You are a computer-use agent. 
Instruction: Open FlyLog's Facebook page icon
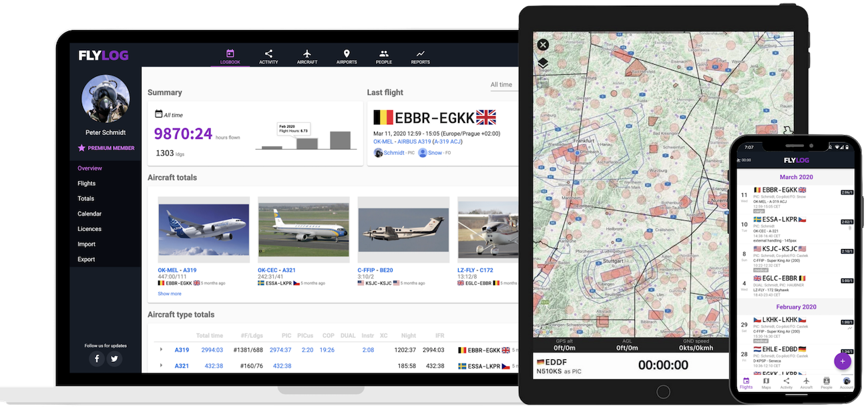tap(96, 359)
